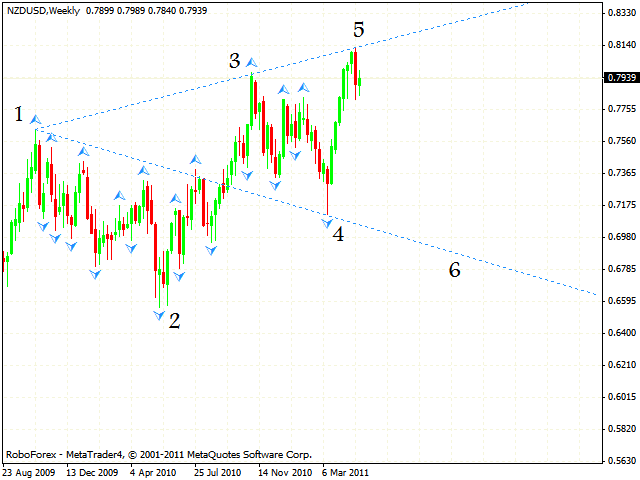Click the down fractal arrow above label 4
The height and width of the screenshot is (480, 640).
327,223
